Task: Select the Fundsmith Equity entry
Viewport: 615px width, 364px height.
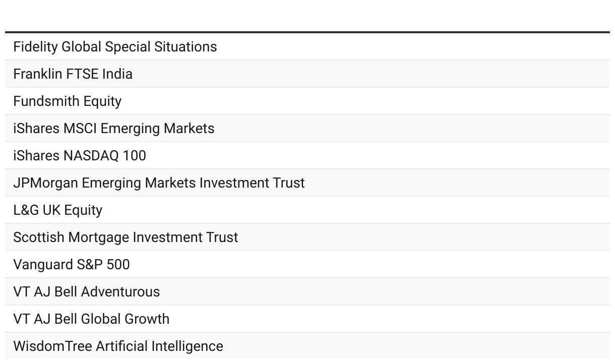Action: point(307,101)
